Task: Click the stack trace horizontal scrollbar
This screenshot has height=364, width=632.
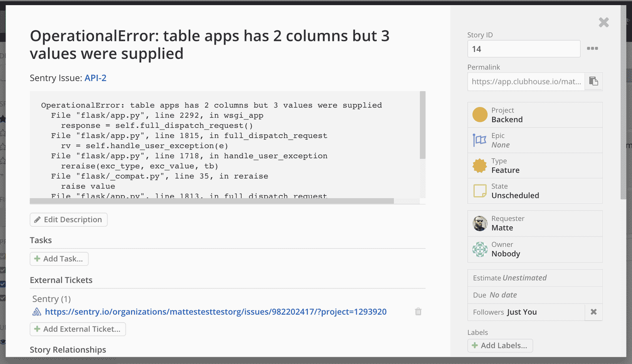Action: pos(212,201)
